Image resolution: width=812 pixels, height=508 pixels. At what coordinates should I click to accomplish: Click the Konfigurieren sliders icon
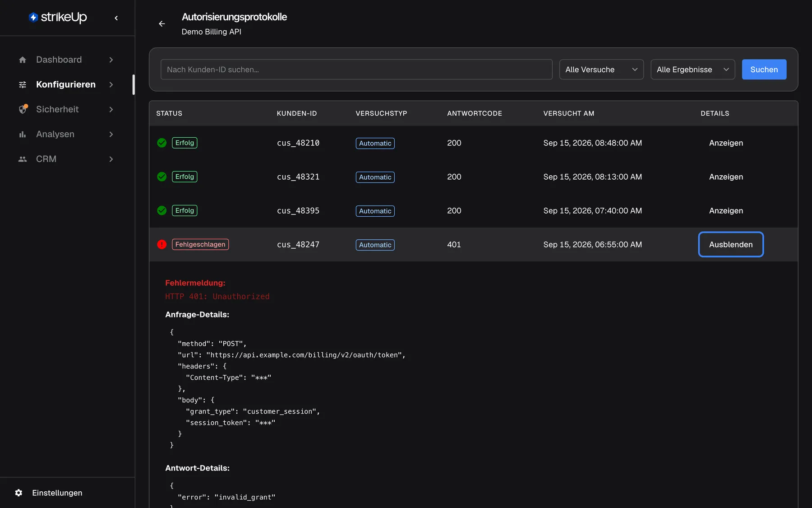click(x=23, y=84)
